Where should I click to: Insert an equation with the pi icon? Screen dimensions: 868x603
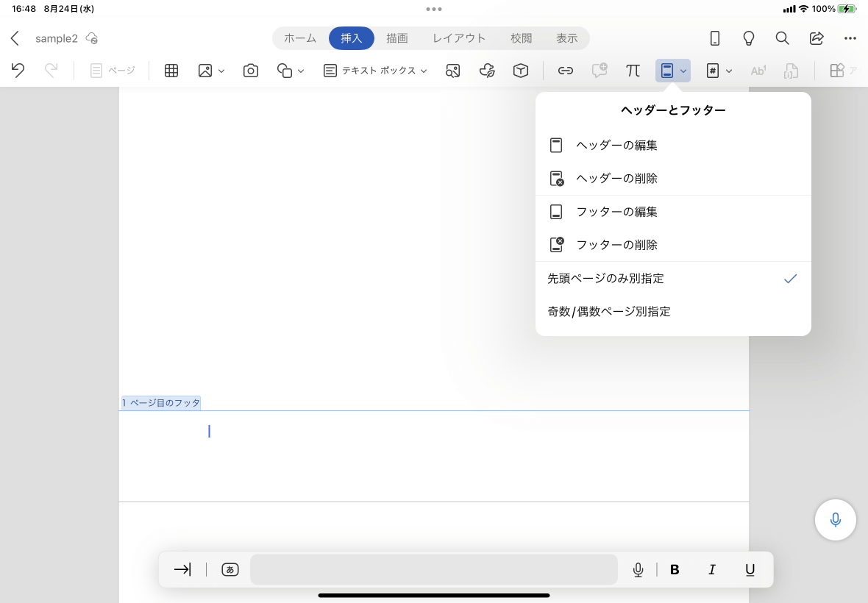point(633,71)
